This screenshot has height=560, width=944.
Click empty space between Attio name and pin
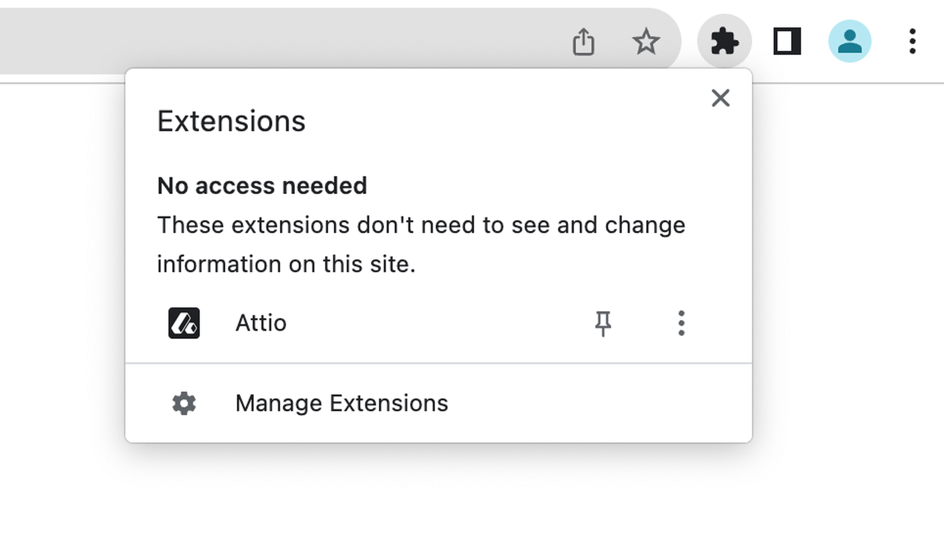434,323
